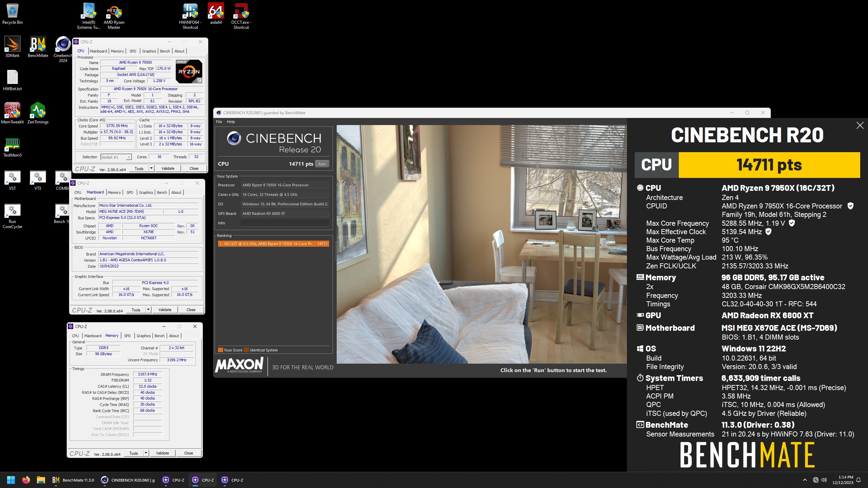Open TestMem5 desktop icon
Viewport: 868px width, 488px height.
tap(12, 147)
